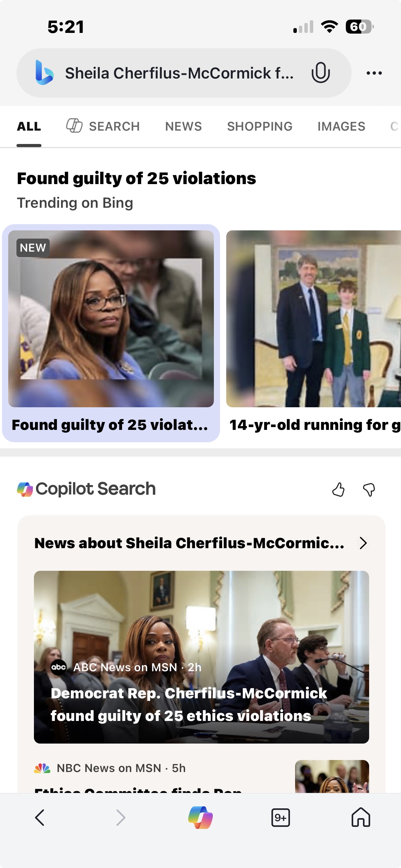The image size is (401, 868).
Task: Switch to the SHOPPING tab
Action: click(x=260, y=126)
